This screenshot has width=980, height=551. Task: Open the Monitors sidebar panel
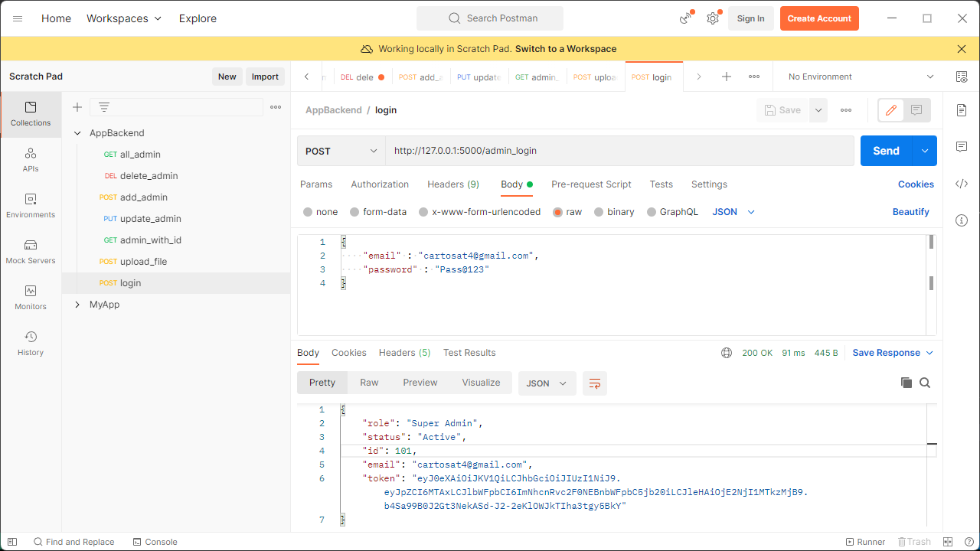pos(31,298)
